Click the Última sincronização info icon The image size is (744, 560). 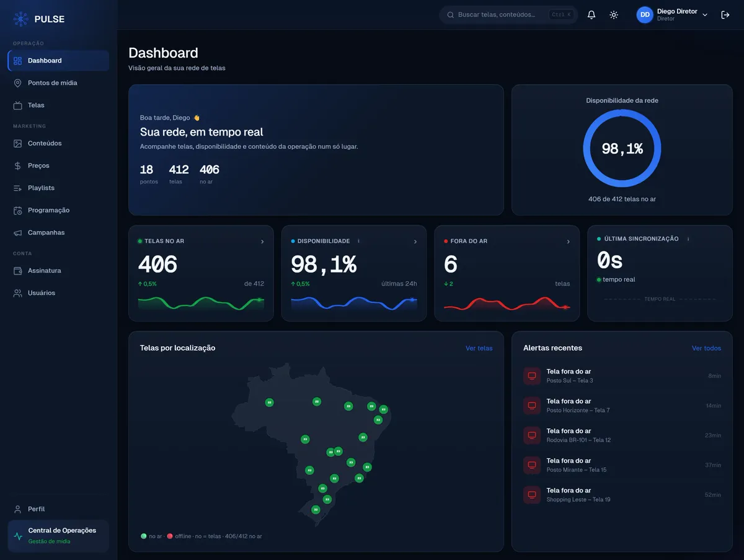click(688, 238)
